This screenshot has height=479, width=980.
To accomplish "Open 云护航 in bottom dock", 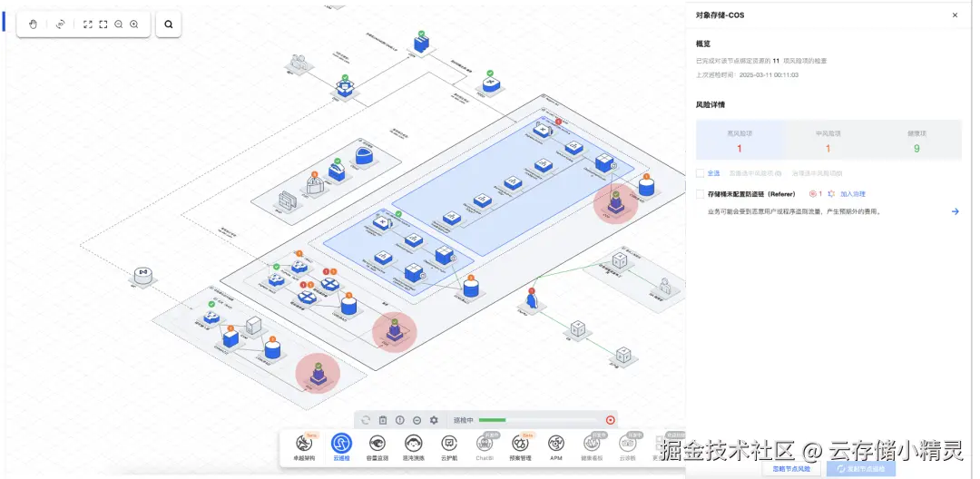I will tap(449, 447).
